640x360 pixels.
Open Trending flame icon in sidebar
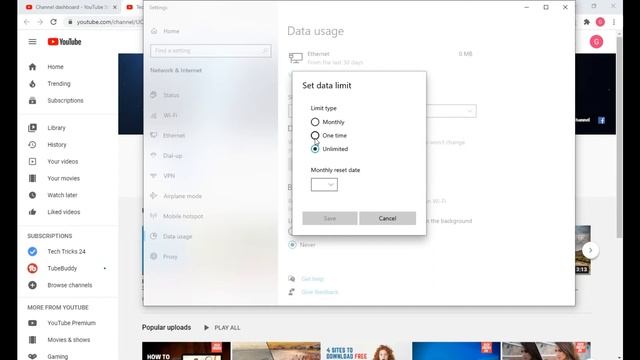tap(32, 84)
